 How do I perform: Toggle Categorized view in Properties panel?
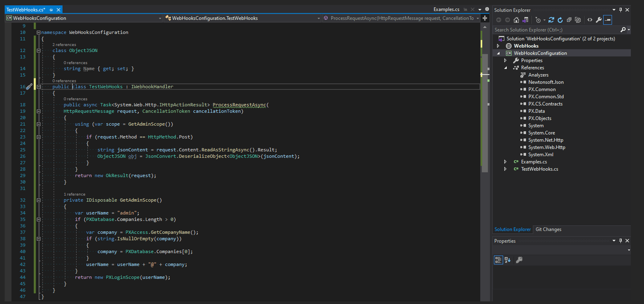pos(498,260)
